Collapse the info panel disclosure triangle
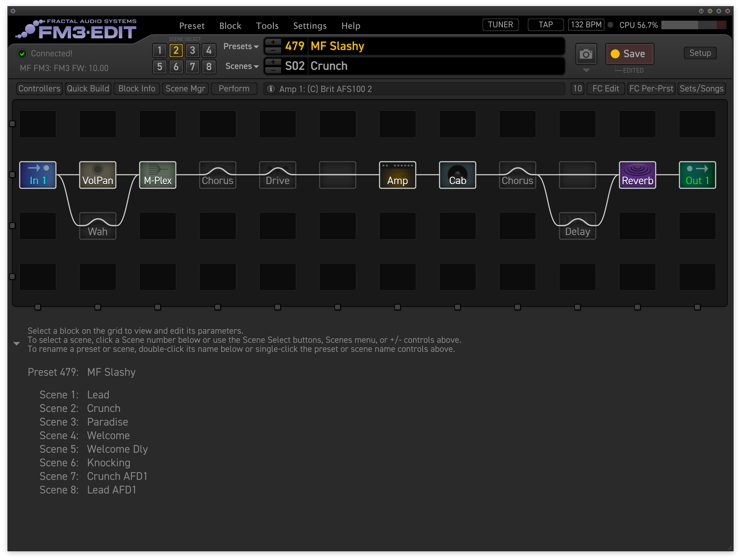 tap(16, 344)
